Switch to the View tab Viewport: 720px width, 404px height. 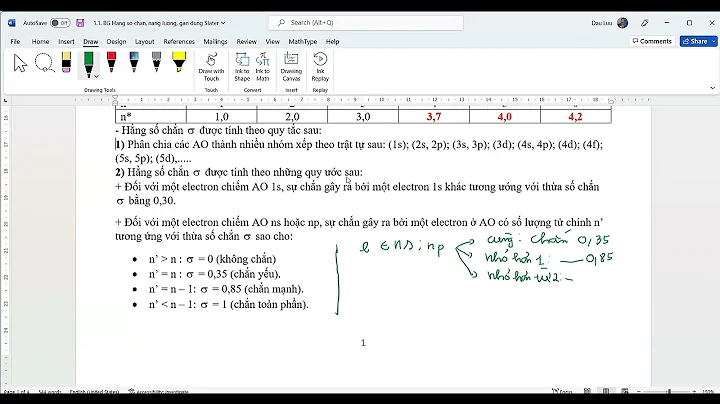pyautogui.click(x=272, y=41)
